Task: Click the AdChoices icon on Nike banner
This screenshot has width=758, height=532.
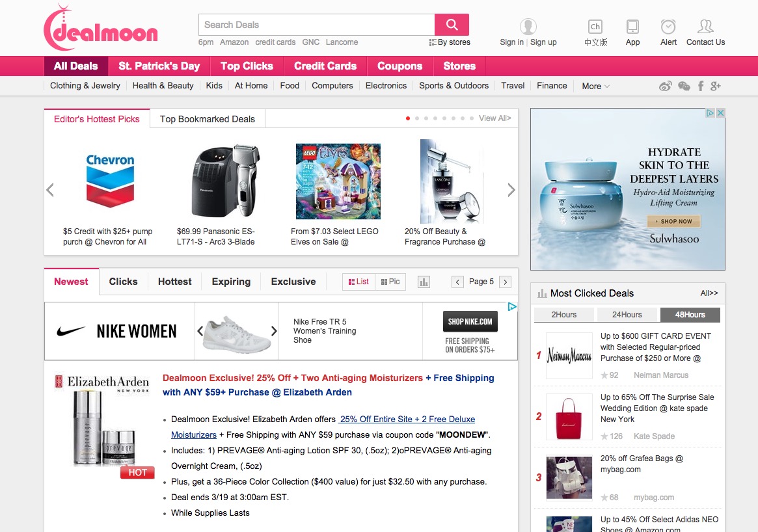Action: 512,306
